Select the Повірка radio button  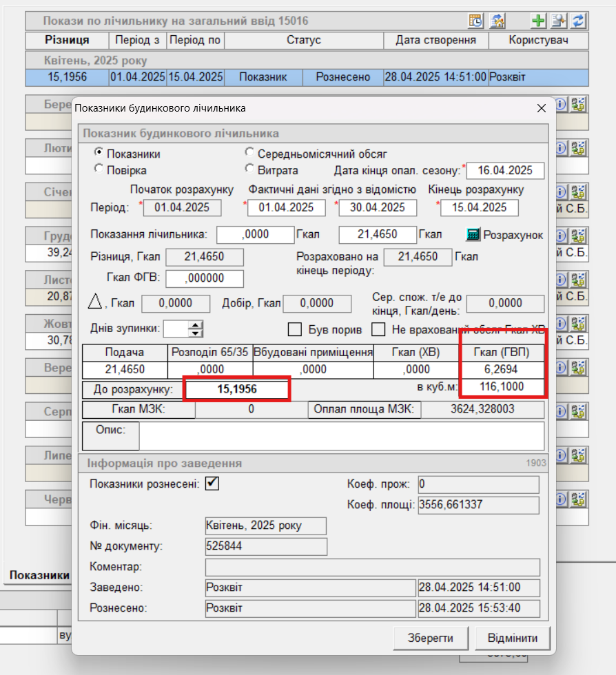click(99, 169)
